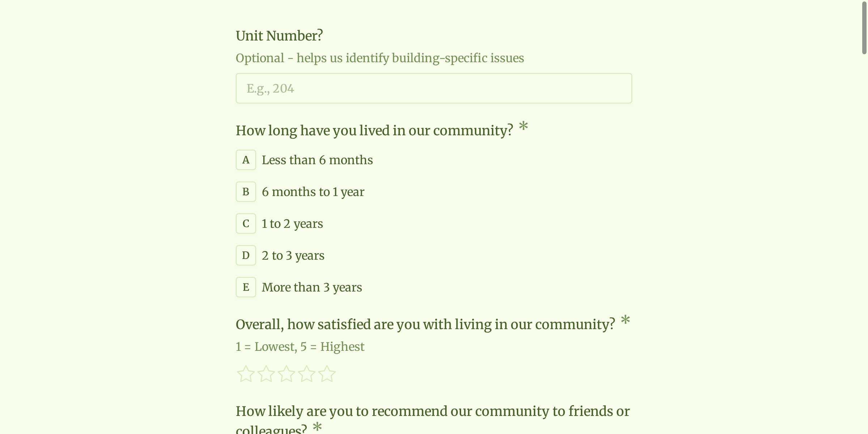Click the fourth satisfaction star
This screenshot has height=434, width=868.
tap(307, 373)
